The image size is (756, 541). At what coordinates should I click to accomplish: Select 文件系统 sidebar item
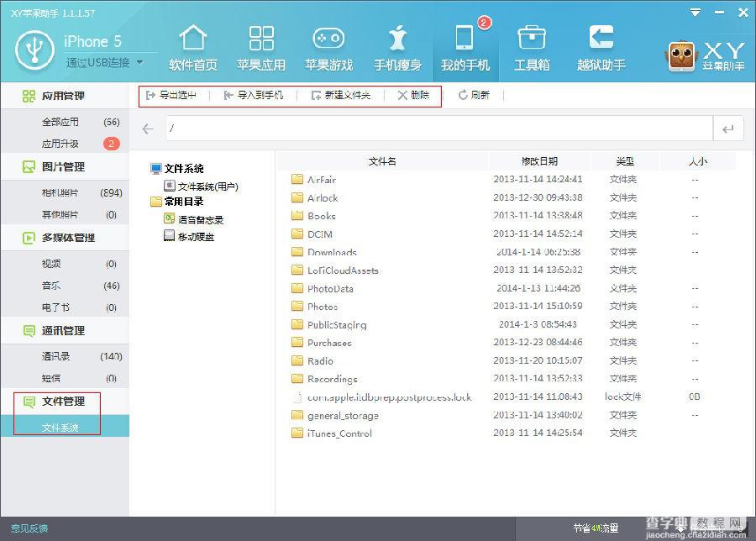[65, 428]
